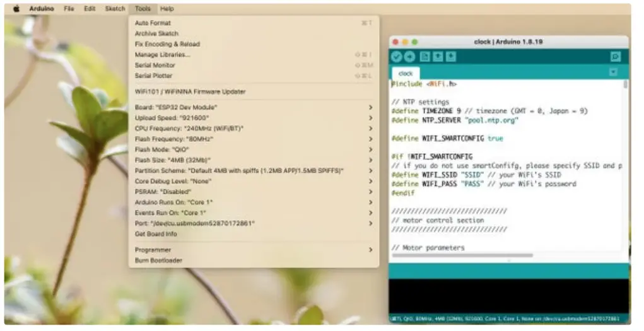Open the Arduino application menu
644x331 pixels.
point(42,9)
